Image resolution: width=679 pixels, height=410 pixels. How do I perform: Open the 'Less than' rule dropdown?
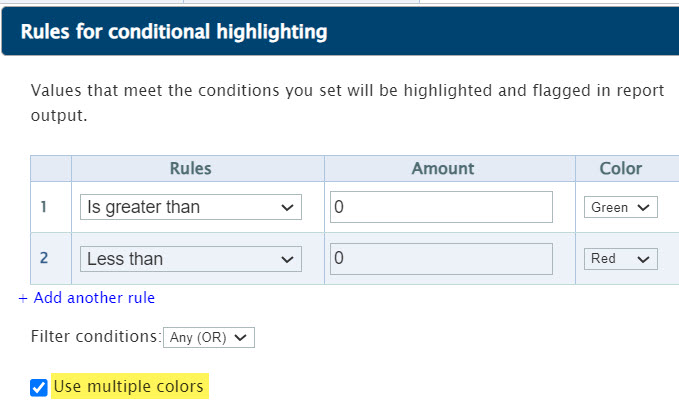coord(190,258)
